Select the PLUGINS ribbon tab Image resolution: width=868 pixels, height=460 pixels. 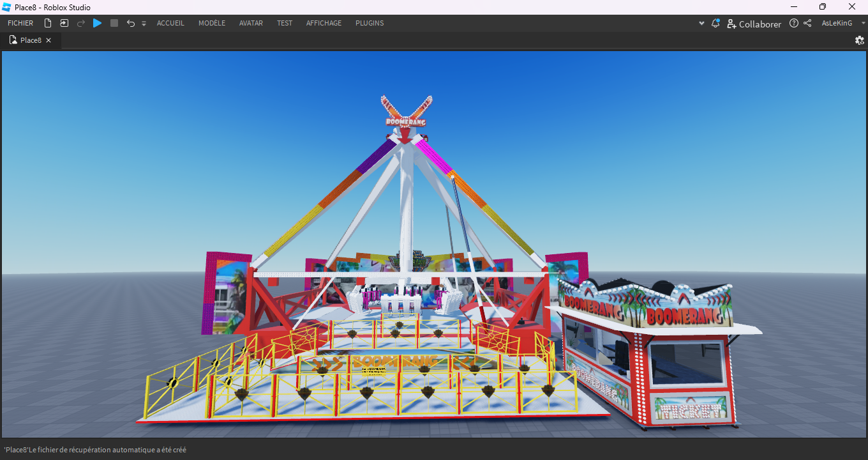click(x=370, y=23)
